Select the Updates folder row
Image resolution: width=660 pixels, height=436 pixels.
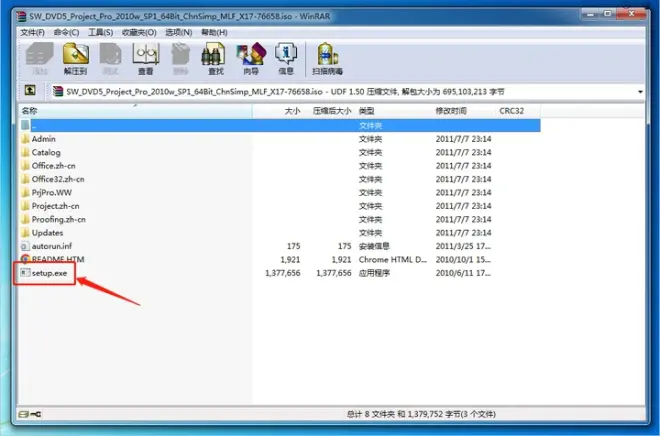coord(280,233)
